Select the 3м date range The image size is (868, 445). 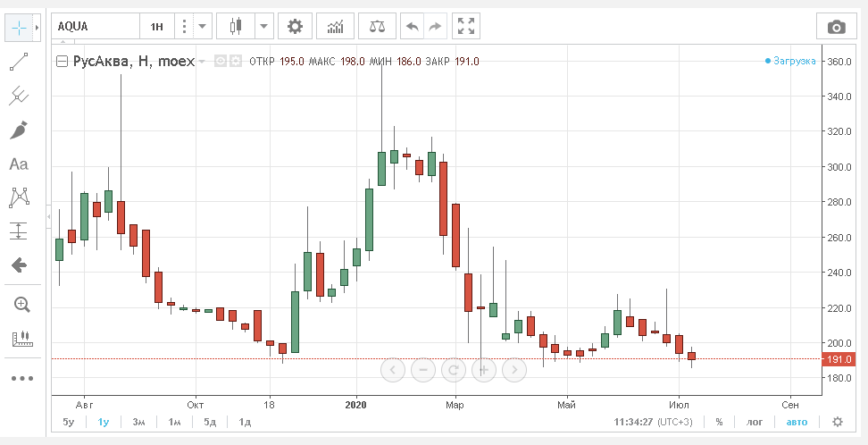pyautogui.click(x=139, y=422)
